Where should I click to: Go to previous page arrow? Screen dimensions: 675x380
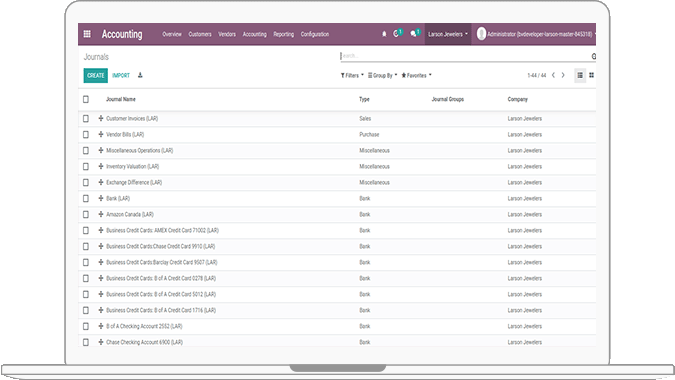coord(554,75)
